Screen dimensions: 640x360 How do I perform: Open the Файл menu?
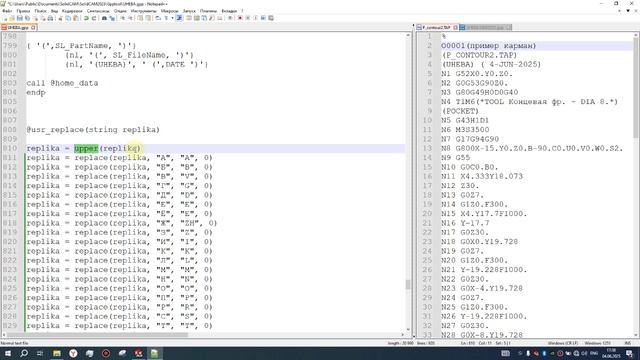tap(7, 11)
